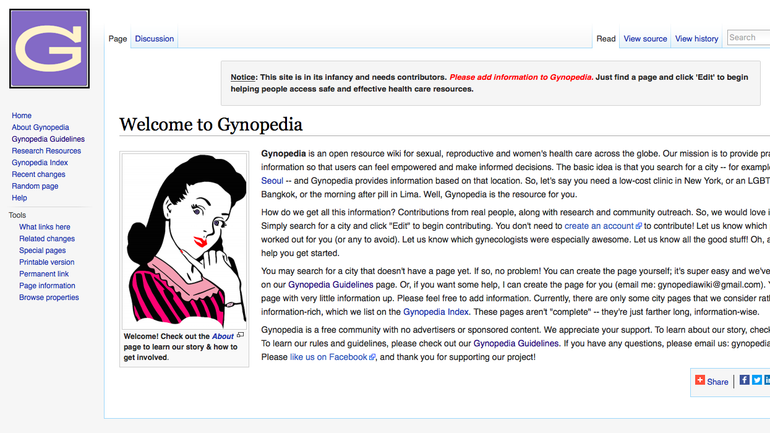770x433 pixels.
Task: Open Page information link
Action: (x=47, y=286)
